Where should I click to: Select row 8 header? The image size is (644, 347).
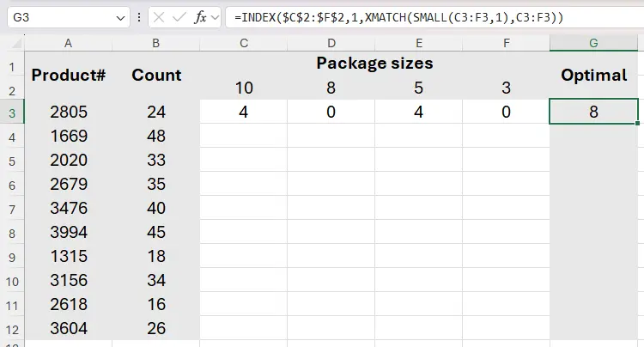pyautogui.click(x=12, y=233)
